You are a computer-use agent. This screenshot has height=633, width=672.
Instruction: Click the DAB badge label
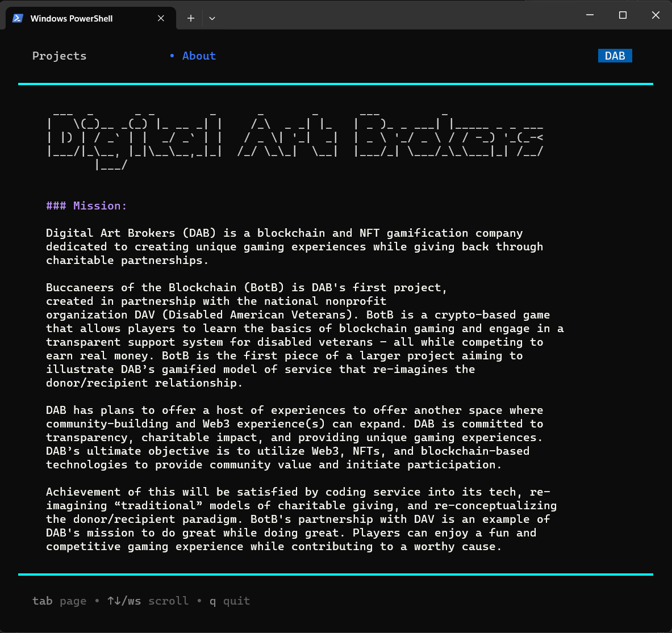[x=615, y=56]
